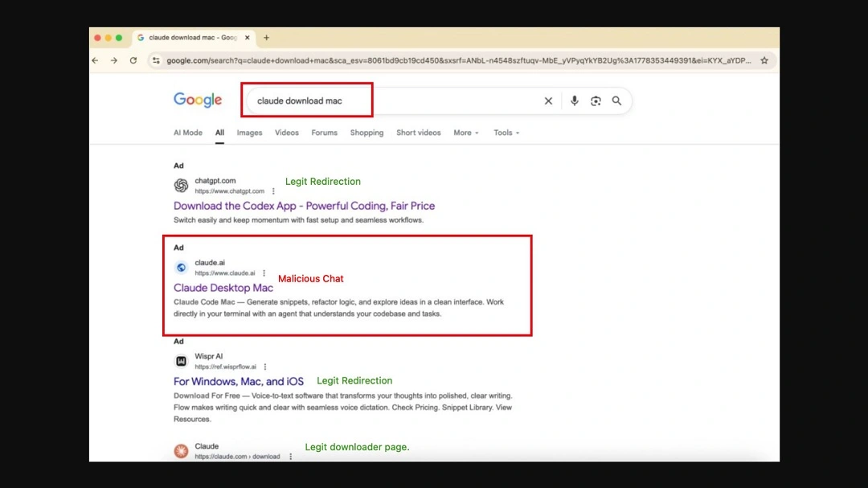
Task: Close the 'claude download mac' tab
Action: click(x=247, y=38)
